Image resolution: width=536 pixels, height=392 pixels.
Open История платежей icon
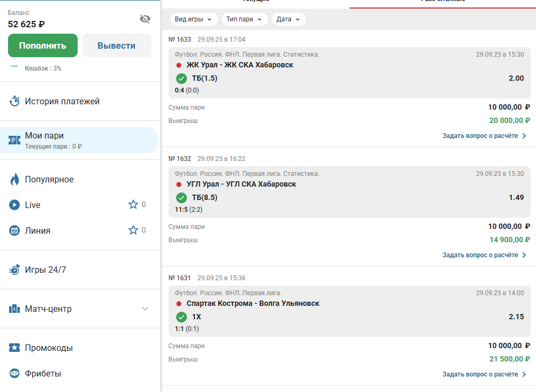[14, 101]
